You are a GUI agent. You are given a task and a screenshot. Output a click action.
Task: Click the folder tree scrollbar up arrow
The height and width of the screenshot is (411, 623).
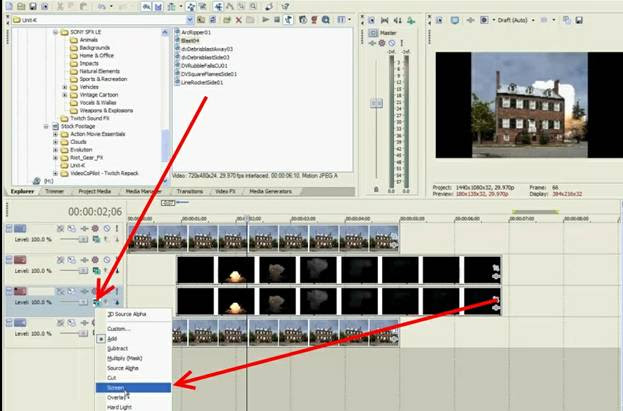point(165,33)
